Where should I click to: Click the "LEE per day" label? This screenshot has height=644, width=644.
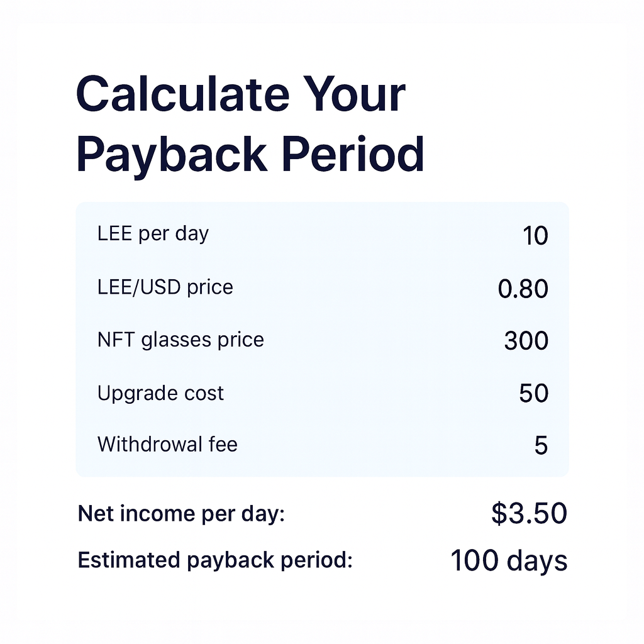click(x=153, y=234)
